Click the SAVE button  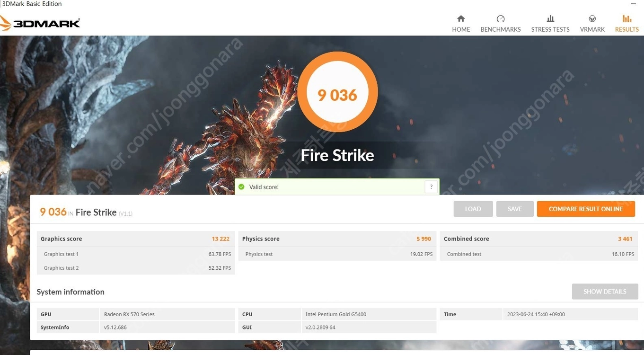[515, 209]
